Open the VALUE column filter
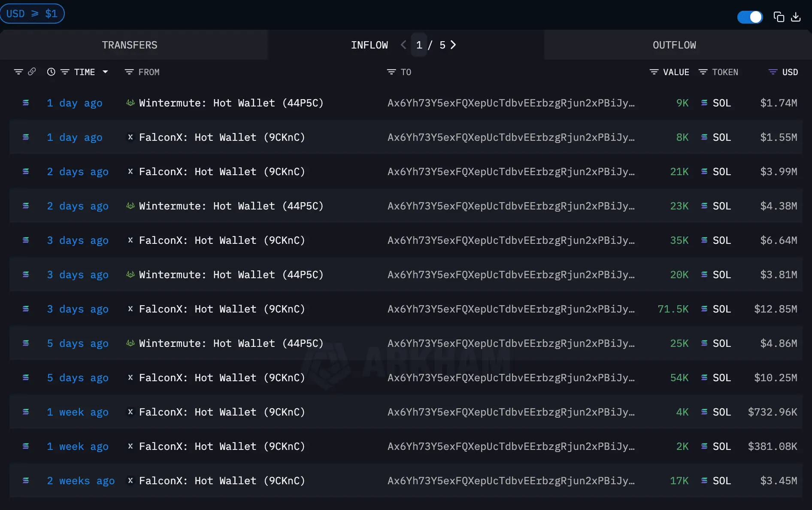The image size is (812, 510). tap(654, 72)
